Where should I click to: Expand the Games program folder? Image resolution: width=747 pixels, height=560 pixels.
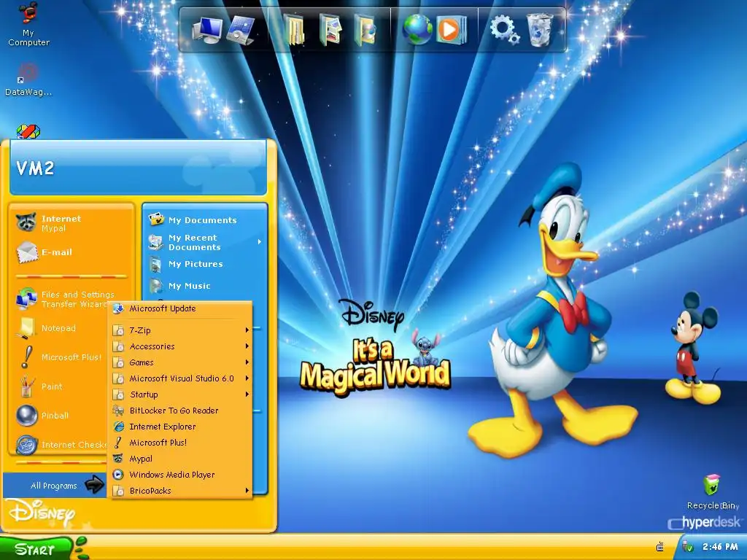point(181,362)
